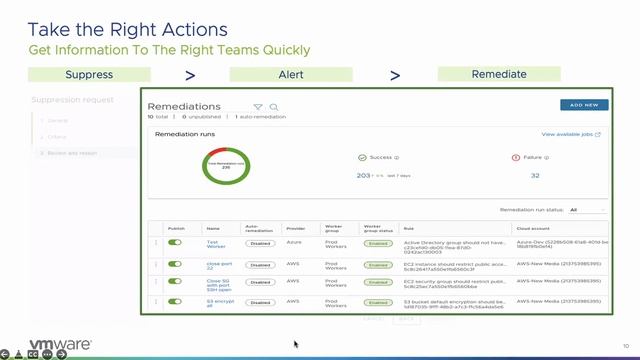Image resolution: width=640 pixels, height=360 pixels.
Task: Click the EC2 instance should restrict public access rule
Action: click(x=455, y=267)
